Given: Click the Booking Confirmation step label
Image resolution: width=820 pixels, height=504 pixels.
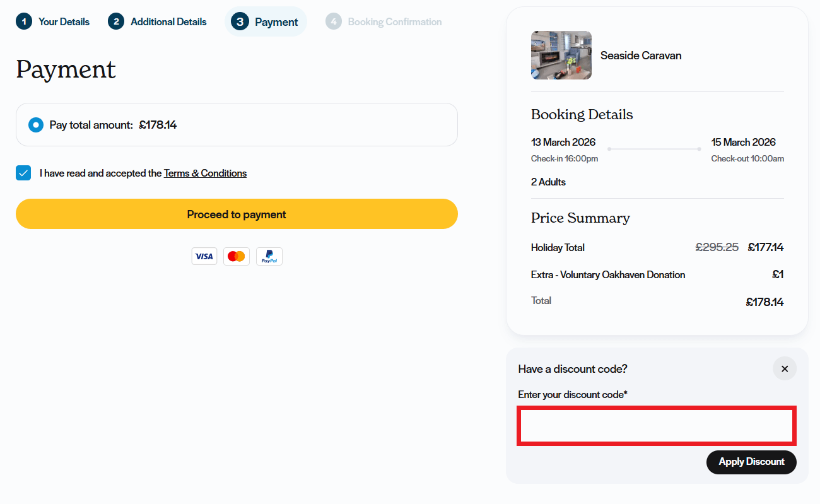Looking at the screenshot, I should 394,21.
